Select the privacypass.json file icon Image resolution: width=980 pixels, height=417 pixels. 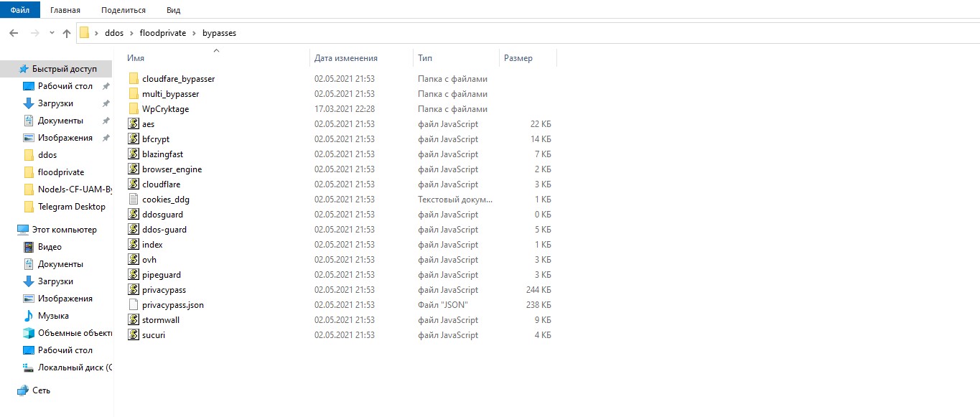pos(133,305)
